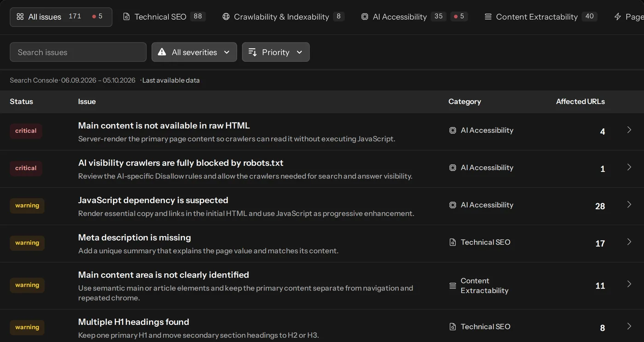The image size is (644, 342).
Task: Click the category icon in Main content area row
Action: (x=453, y=286)
